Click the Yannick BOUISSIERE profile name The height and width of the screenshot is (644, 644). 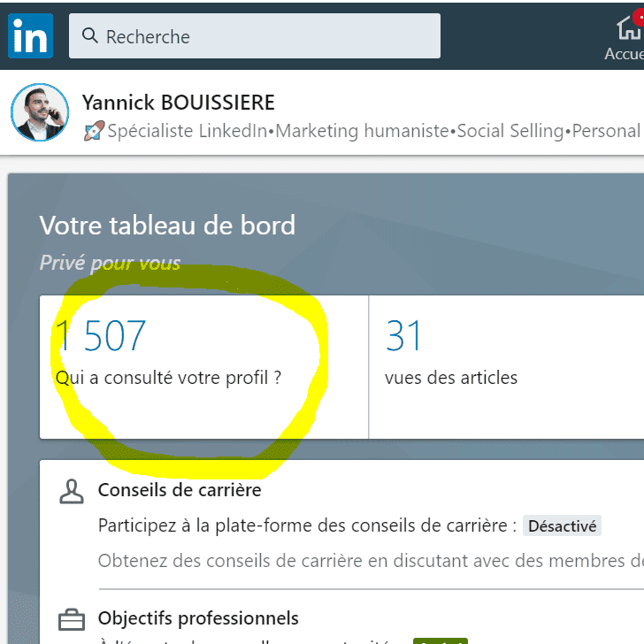[x=179, y=103]
